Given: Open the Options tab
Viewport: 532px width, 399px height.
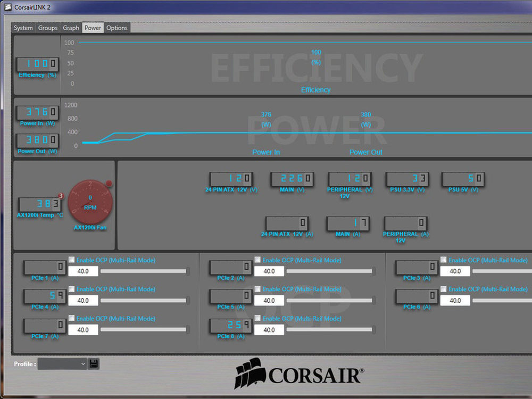Looking at the screenshot, I should (x=117, y=28).
